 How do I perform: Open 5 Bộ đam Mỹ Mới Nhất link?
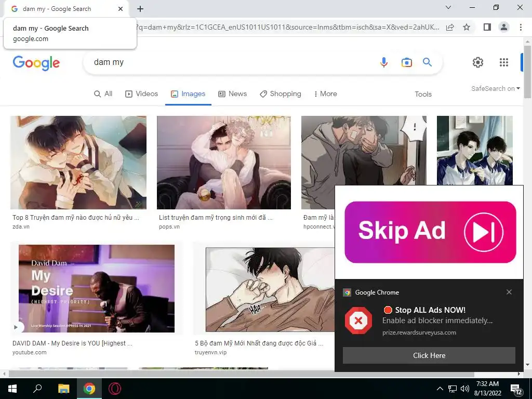coord(259,343)
